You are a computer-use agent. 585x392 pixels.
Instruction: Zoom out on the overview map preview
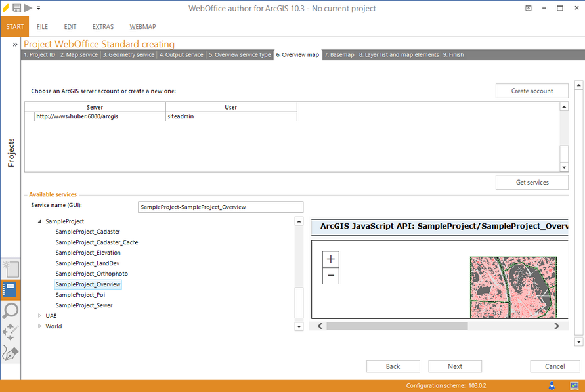331,276
